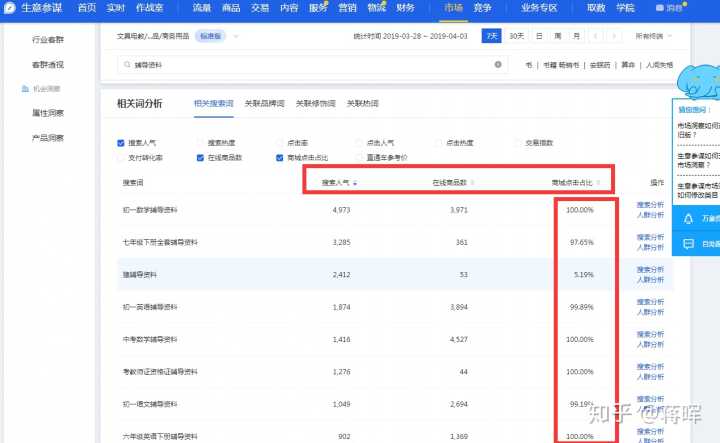Open the 竞争 top menu item
Image resolution: width=720 pixels, height=443 pixels.
(x=481, y=7)
